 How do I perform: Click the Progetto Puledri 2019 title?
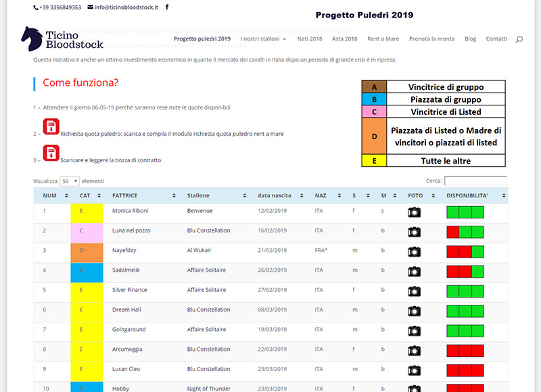pos(364,15)
